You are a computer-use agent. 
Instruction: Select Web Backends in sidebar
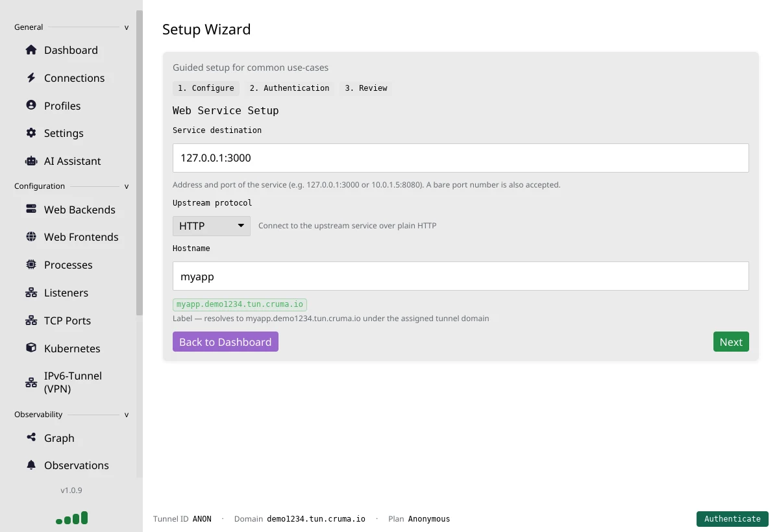pos(79,210)
